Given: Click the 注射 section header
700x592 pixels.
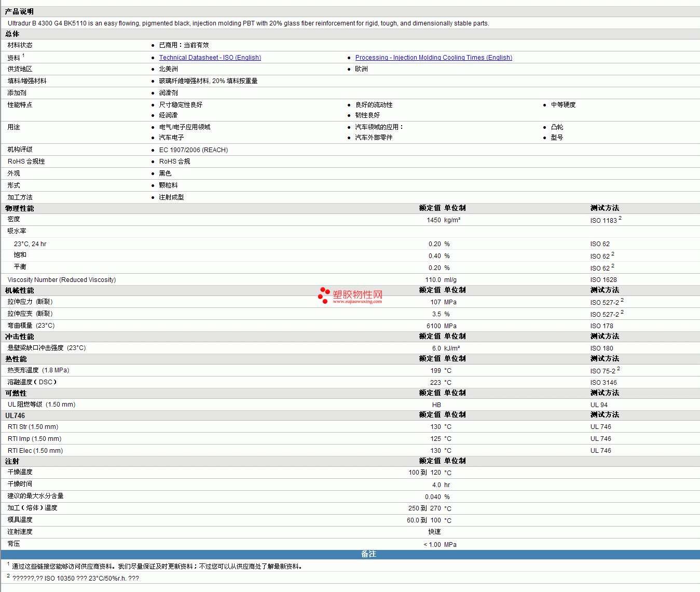Looking at the screenshot, I should (x=12, y=461).
